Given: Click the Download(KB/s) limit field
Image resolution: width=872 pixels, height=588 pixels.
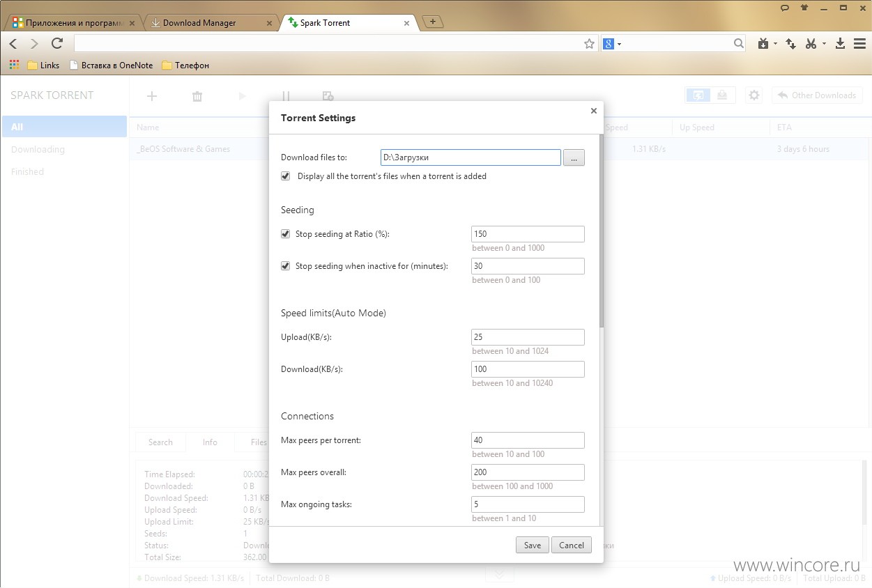Looking at the screenshot, I should click(528, 369).
